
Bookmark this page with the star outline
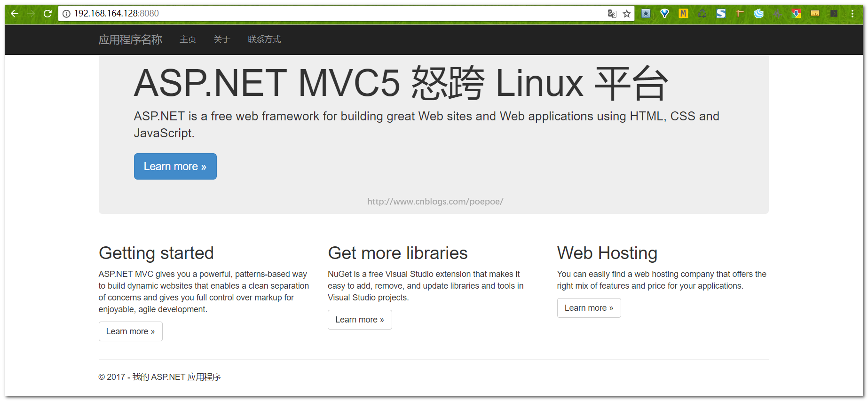coord(626,14)
